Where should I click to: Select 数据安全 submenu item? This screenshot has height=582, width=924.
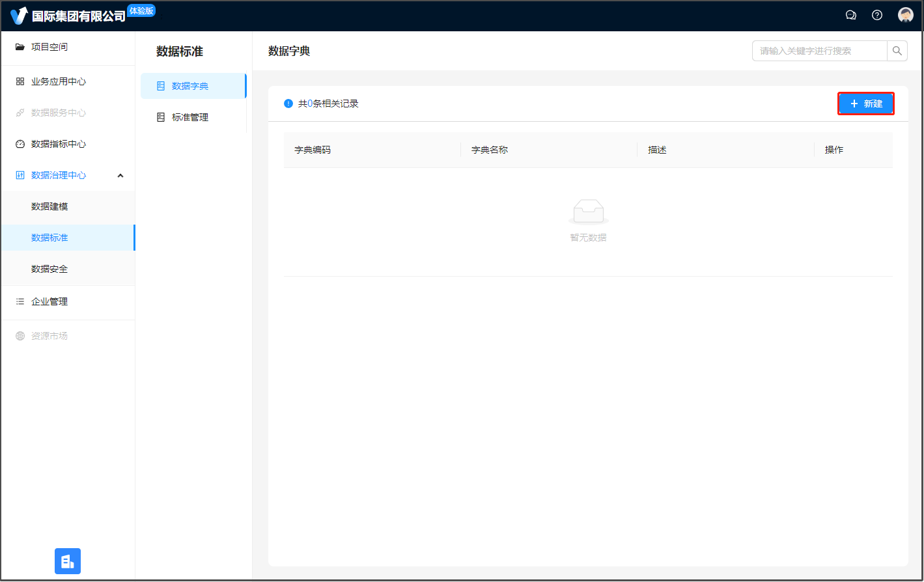point(49,269)
